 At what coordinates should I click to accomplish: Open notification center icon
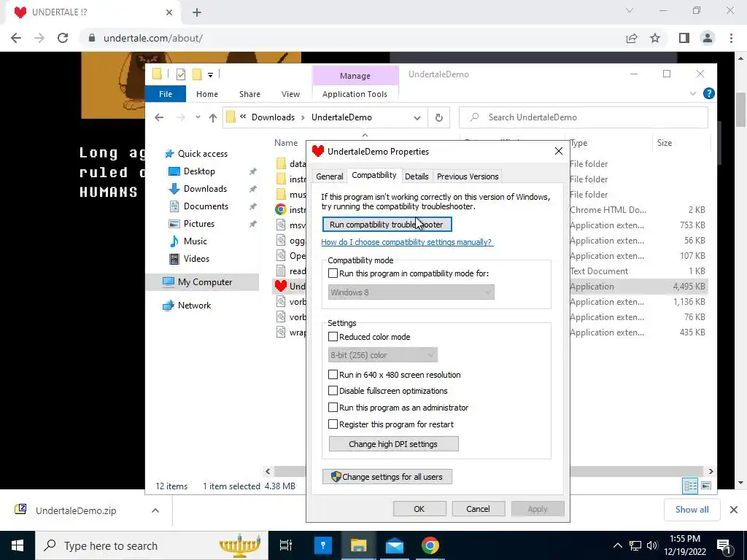[724, 545]
